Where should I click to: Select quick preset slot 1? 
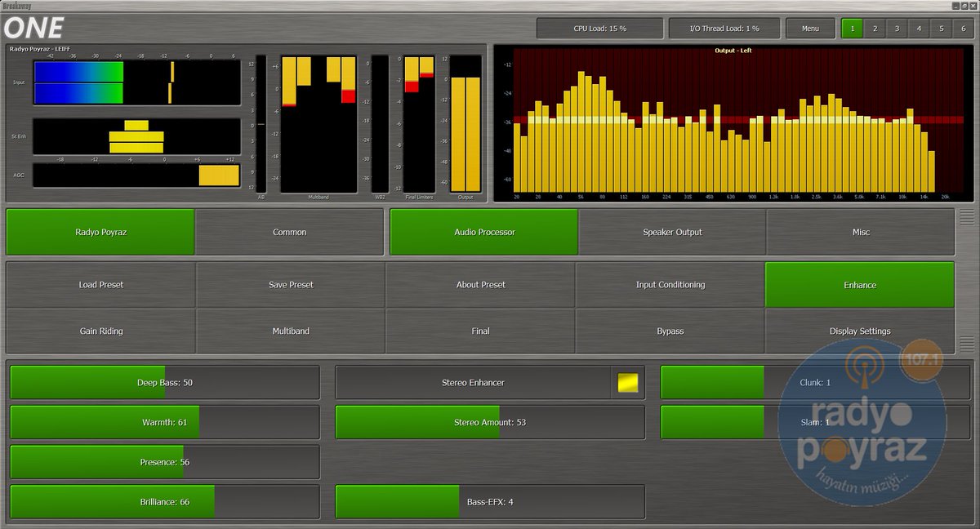click(852, 29)
